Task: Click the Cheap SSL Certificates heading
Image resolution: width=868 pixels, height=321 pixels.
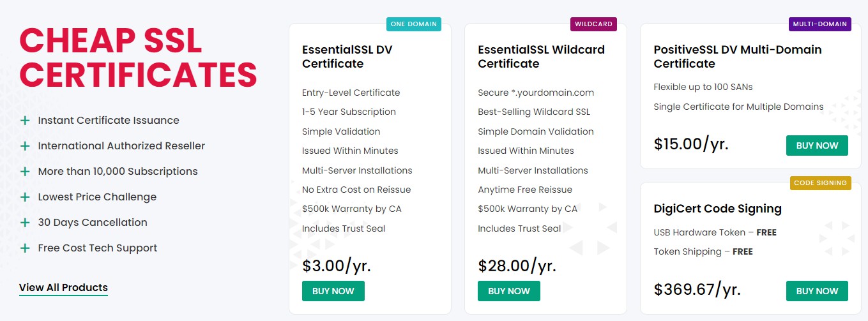Action: 138,57
